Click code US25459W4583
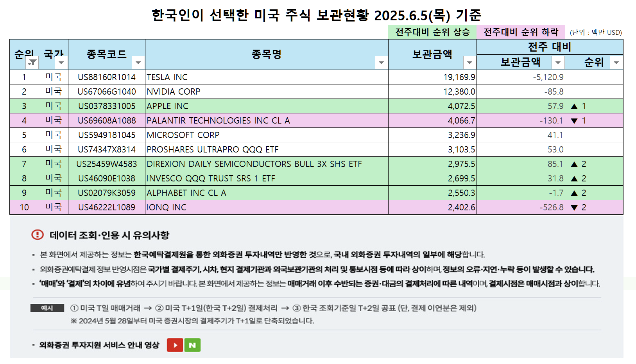The width and height of the screenshot is (636, 364). click(x=107, y=164)
